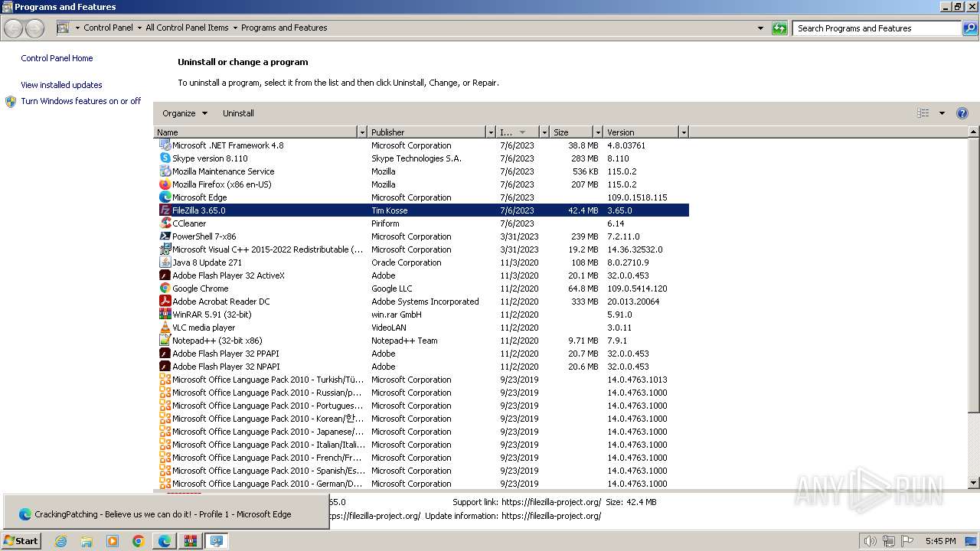Click the Skype version 8.110 icon
The width and height of the screenshot is (980, 551).
(x=165, y=158)
